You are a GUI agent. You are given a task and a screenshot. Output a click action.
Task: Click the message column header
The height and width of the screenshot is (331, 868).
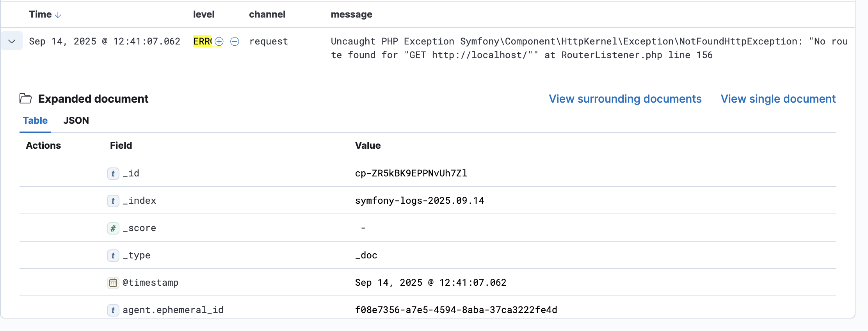click(351, 14)
